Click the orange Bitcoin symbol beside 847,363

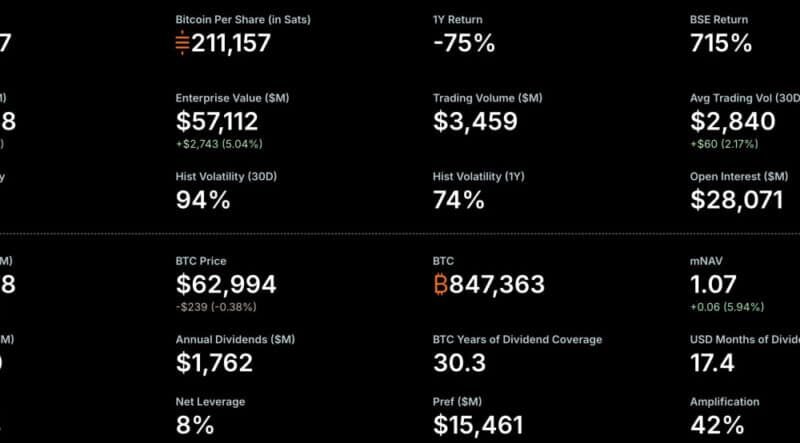pyautogui.click(x=440, y=284)
